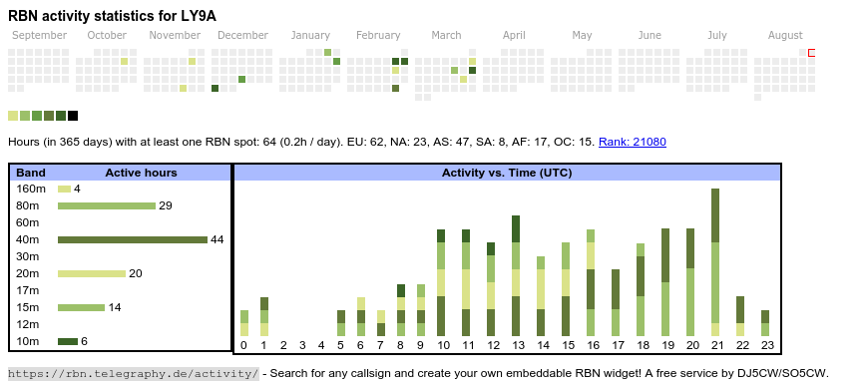Image resolution: width=868 pixels, height=389 pixels.
Task: Click the 'May' month label
Action: pos(582,36)
